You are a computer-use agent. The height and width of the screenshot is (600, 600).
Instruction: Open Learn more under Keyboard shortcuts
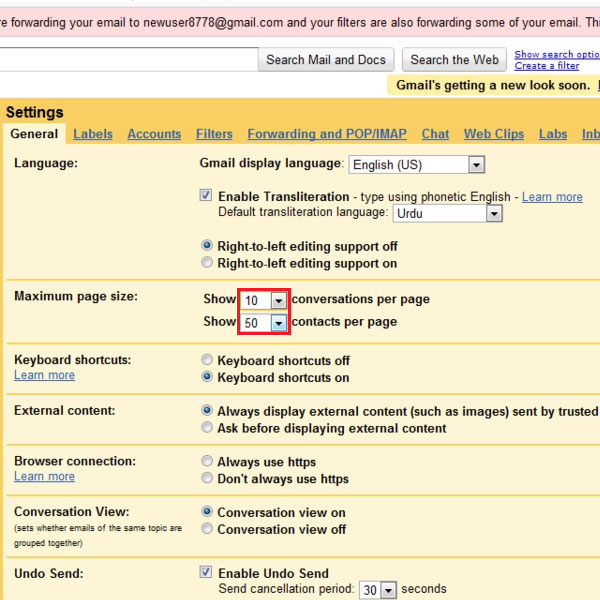coord(44,375)
